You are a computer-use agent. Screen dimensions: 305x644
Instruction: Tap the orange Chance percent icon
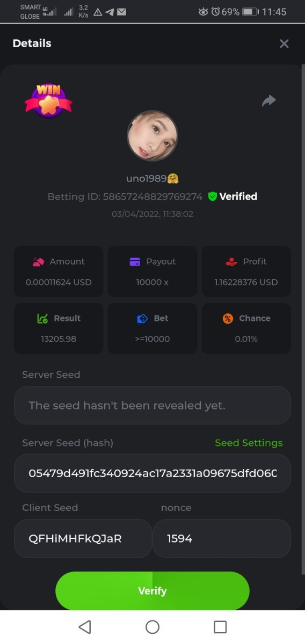point(228,318)
